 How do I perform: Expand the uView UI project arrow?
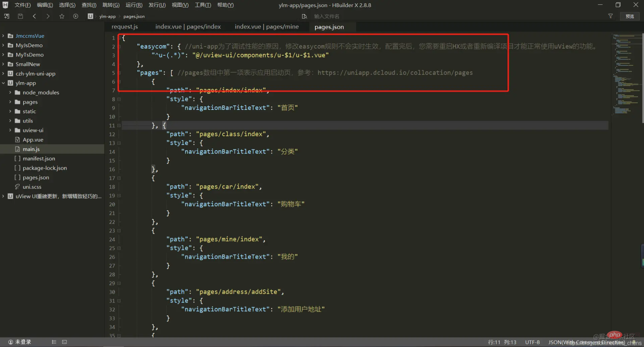point(3,196)
